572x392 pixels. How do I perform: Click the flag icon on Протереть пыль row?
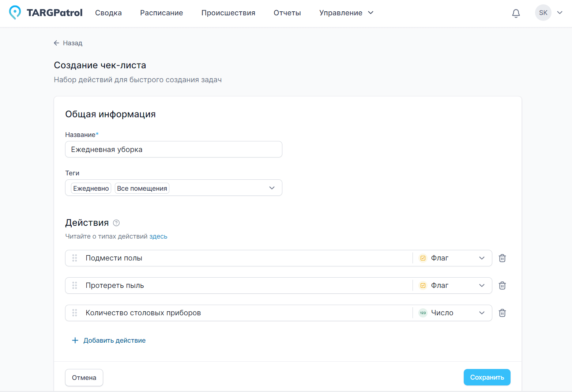pyautogui.click(x=423, y=285)
